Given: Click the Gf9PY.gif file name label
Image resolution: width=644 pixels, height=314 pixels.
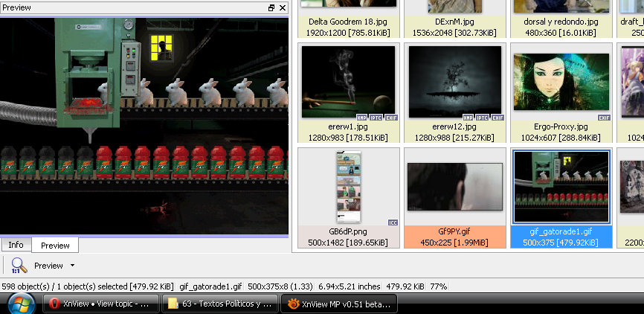Looking at the screenshot, I should (454, 231).
